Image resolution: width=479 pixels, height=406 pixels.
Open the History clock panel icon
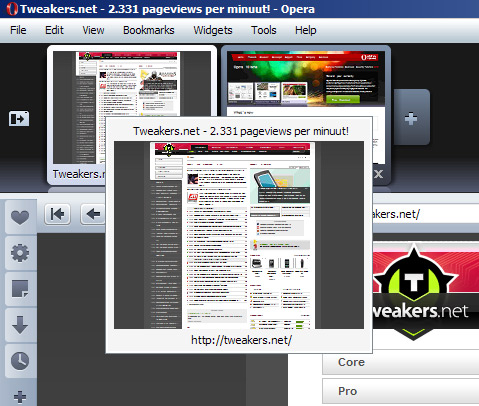click(x=20, y=361)
